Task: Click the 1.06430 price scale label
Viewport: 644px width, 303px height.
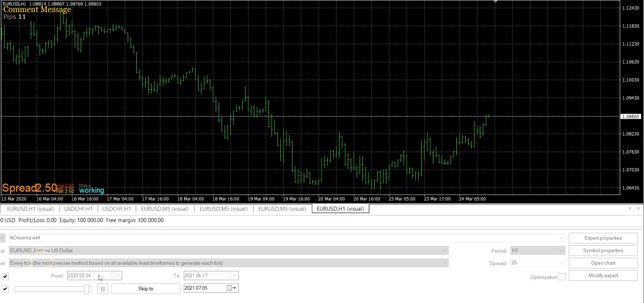Action: coord(631,188)
